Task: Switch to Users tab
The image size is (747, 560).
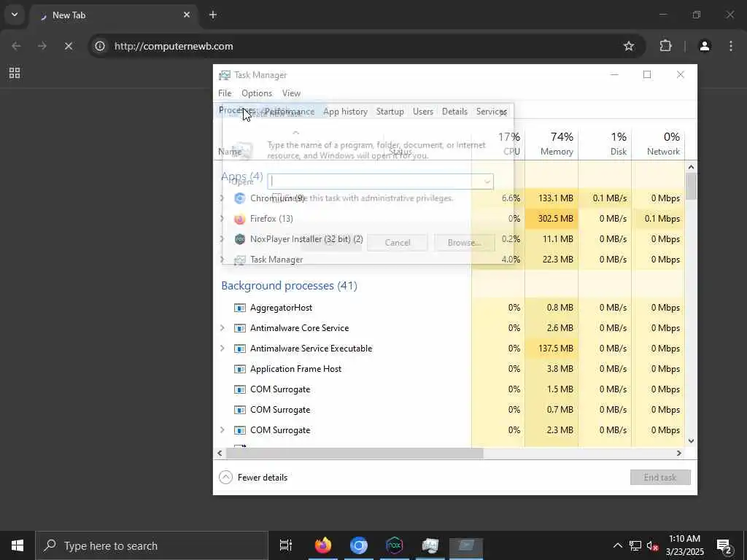Action: point(423,112)
